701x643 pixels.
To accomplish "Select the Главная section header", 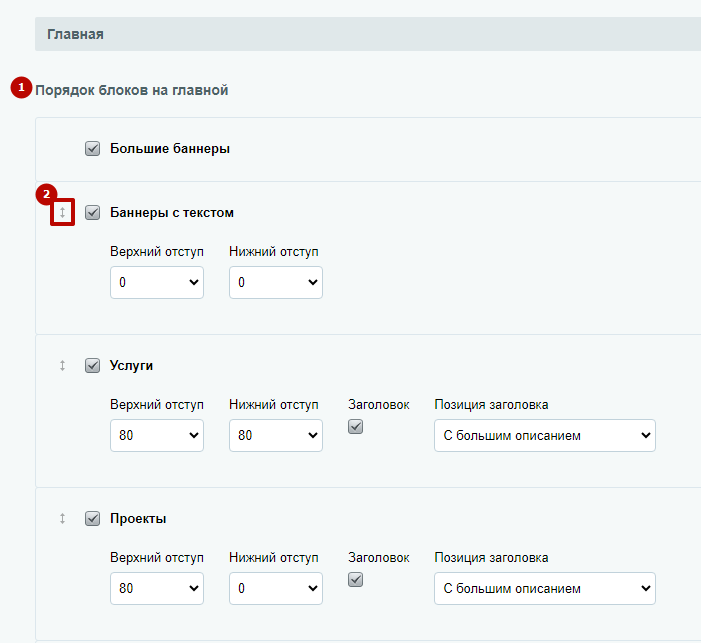I will [368, 34].
